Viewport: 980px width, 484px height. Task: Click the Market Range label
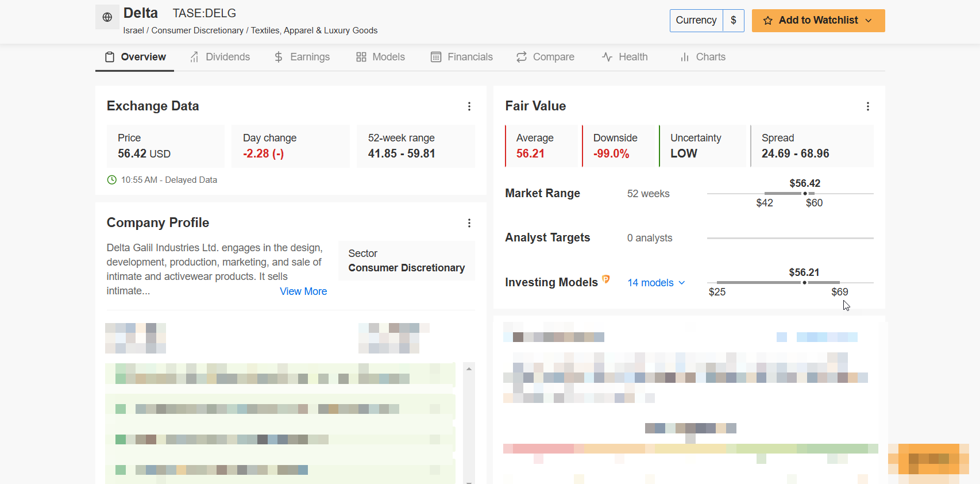coord(543,193)
